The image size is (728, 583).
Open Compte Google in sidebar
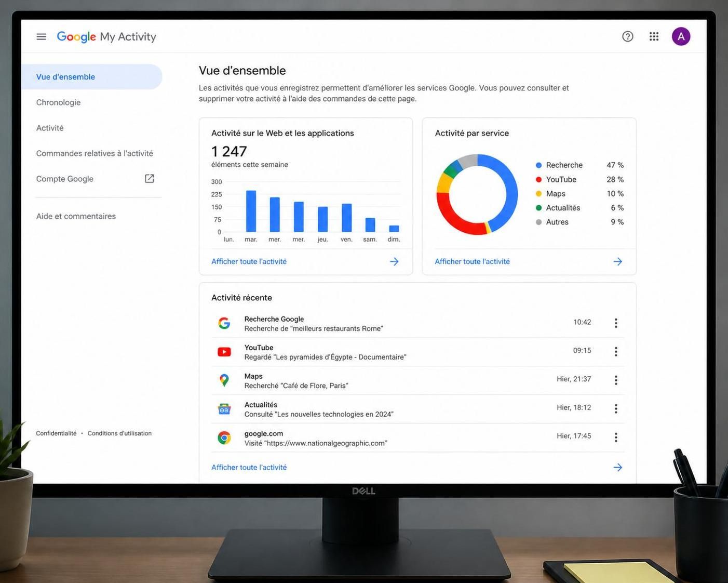tap(65, 179)
